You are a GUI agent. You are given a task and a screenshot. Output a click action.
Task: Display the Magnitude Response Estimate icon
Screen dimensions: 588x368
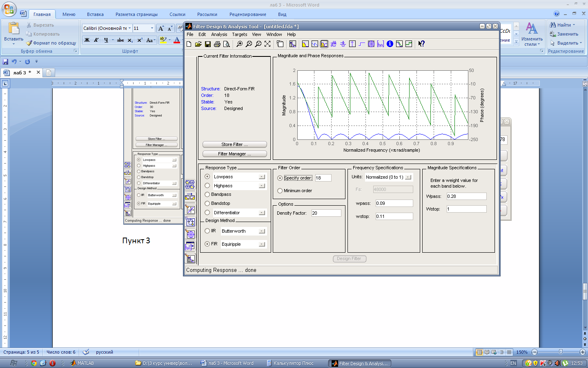pos(399,44)
